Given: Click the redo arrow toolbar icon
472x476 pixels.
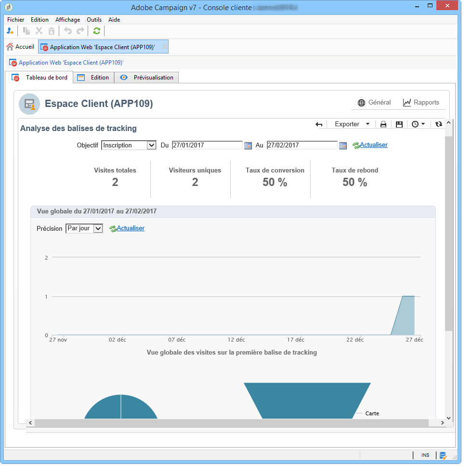Looking at the screenshot, I should coord(80,31).
